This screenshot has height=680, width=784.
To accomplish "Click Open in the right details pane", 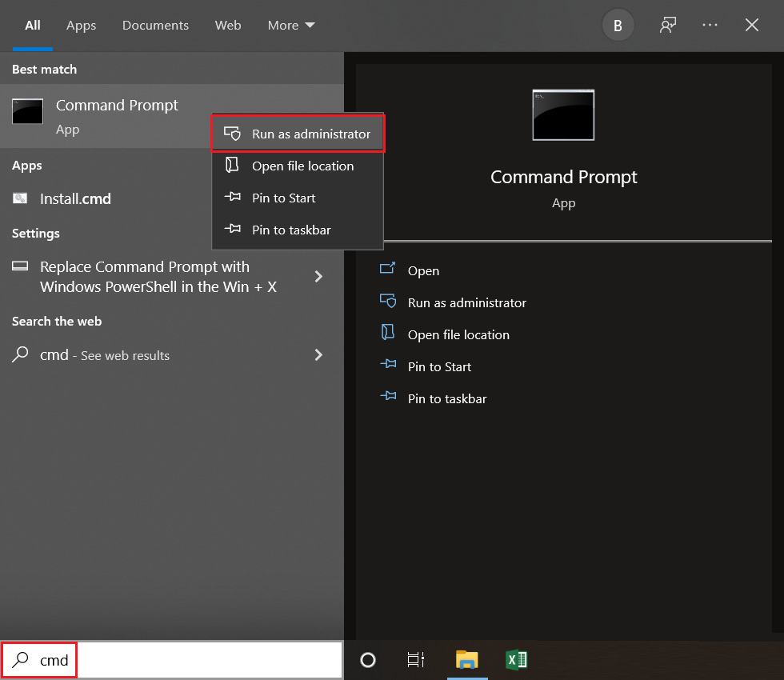I will click(x=423, y=270).
